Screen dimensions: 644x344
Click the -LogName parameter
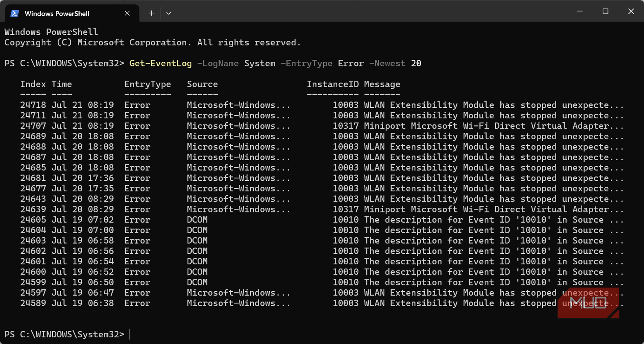click(x=218, y=63)
